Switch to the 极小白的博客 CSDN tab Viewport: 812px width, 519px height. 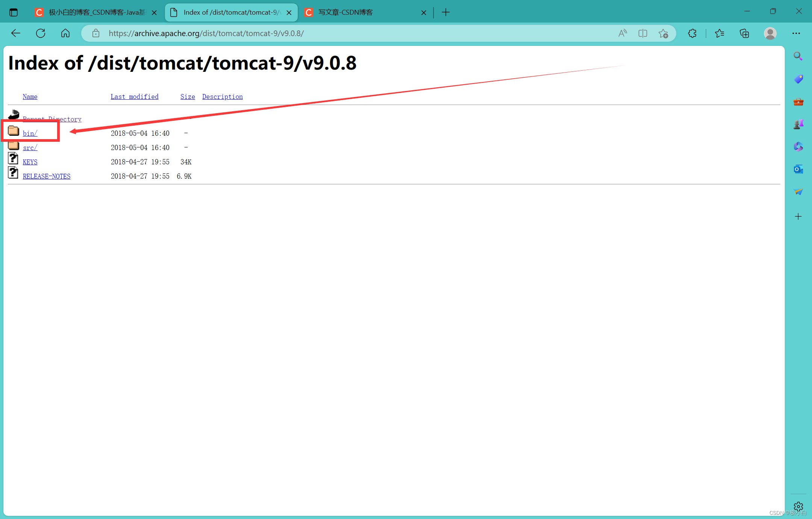point(95,12)
